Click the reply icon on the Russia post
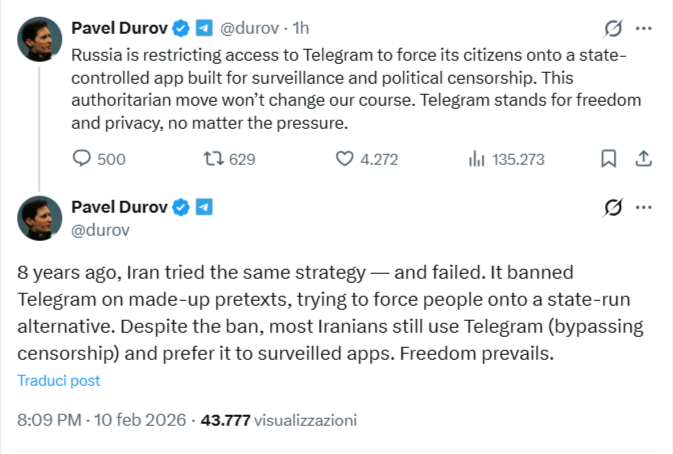The width and height of the screenshot is (673, 454). pos(83,158)
